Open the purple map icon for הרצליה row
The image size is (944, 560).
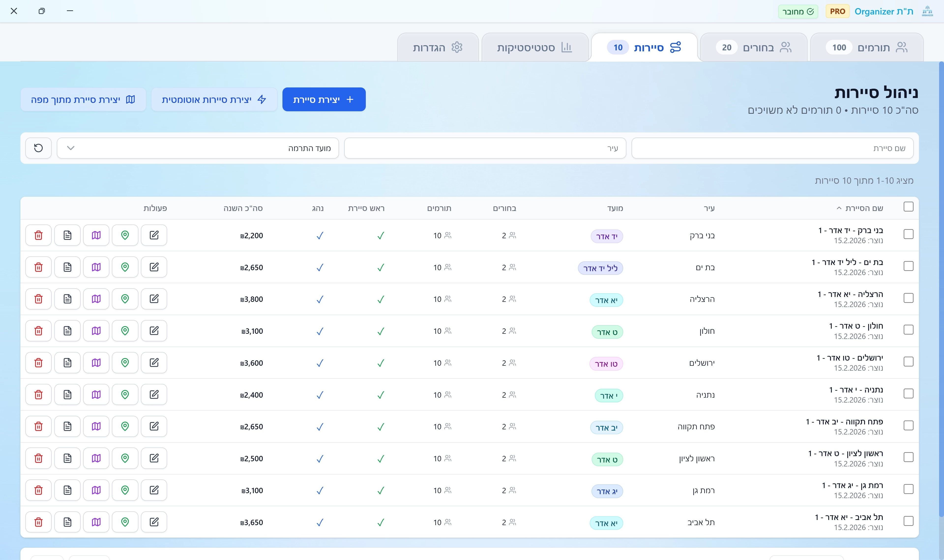(x=96, y=299)
